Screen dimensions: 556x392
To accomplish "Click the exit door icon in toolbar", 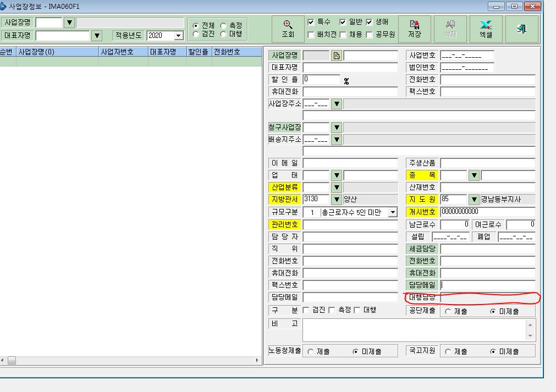I will click(x=521, y=29).
